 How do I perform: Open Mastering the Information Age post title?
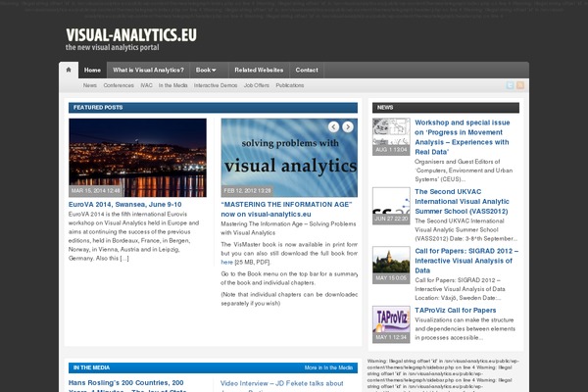tap(286, 210)
